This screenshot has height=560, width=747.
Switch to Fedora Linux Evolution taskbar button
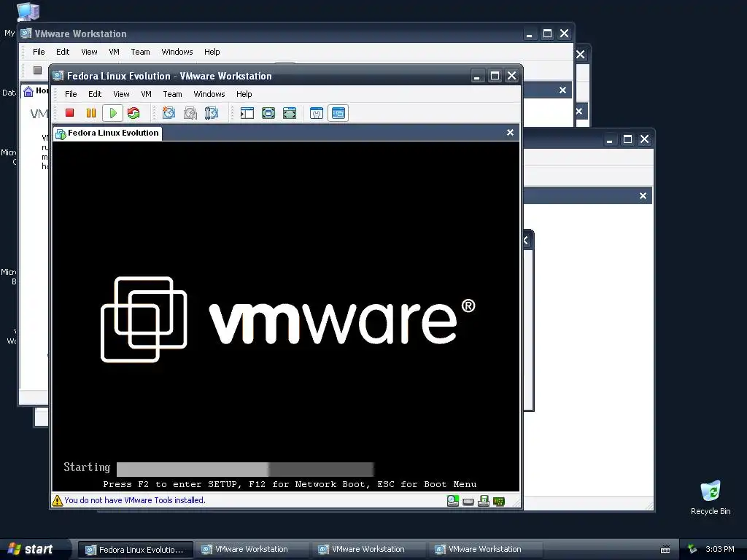tap(135, 550)
